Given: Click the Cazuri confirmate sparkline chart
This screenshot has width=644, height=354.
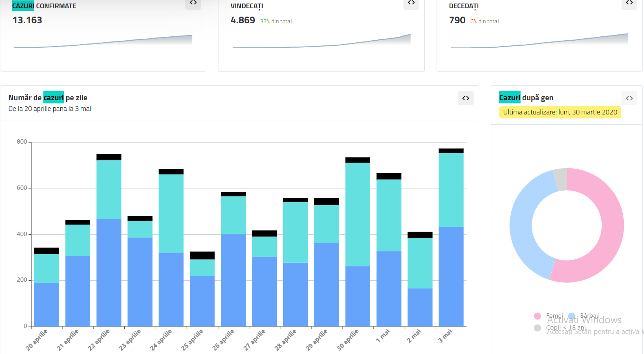Looking at the screenshot, I should pyautogui.click(x=103, y=41).
